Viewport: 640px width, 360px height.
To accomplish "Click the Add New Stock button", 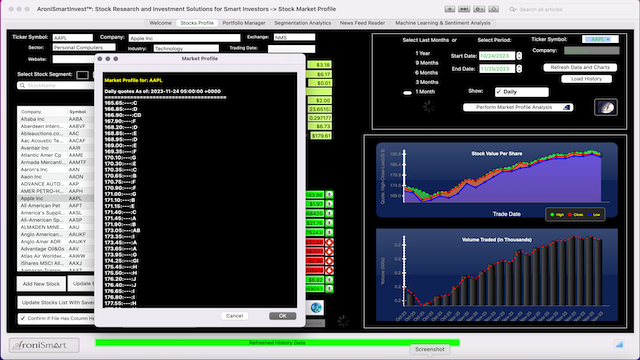I will (41, 284).
